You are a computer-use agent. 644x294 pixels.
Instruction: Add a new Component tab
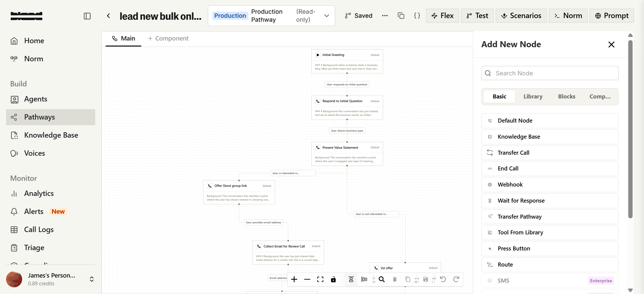(x=168, y=39)
